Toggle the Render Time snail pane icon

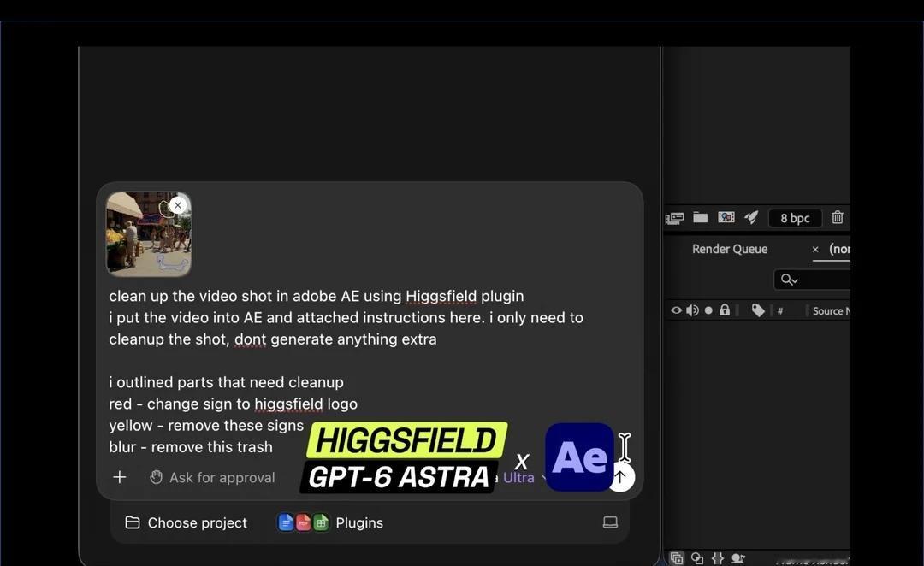click(x=737, y=557)
